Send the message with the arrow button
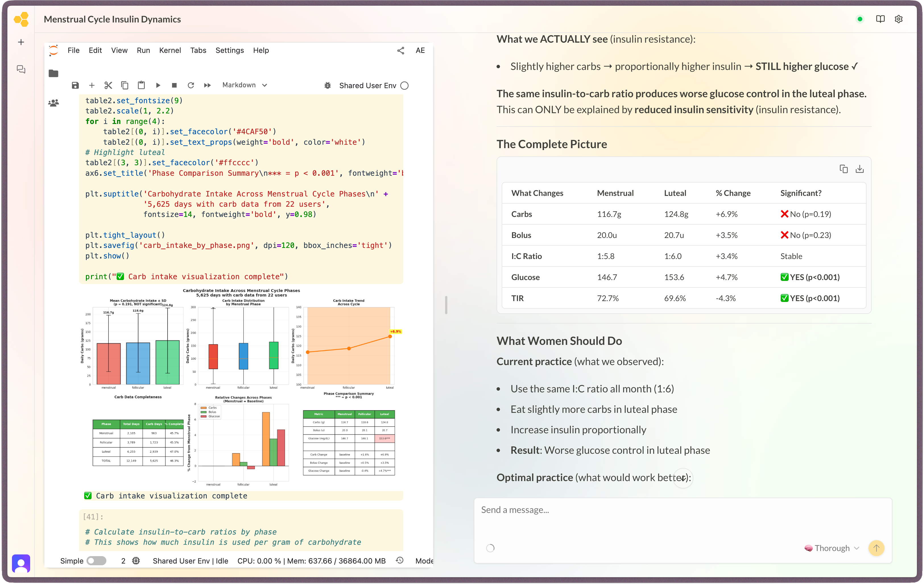The width and height of the screenshot is (924, 584). pyautogui.click(x=877, y=548)
